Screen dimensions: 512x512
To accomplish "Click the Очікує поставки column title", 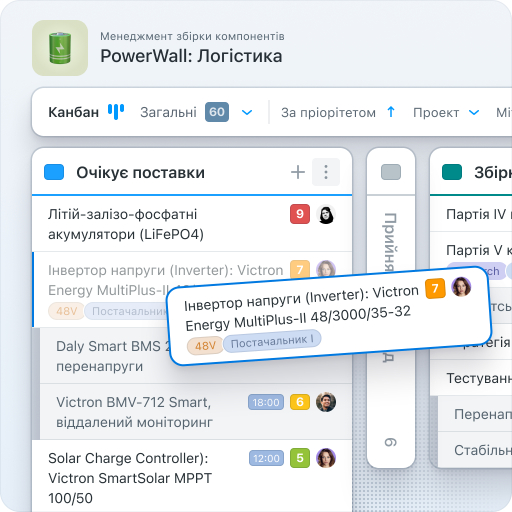I will [140, 173].
